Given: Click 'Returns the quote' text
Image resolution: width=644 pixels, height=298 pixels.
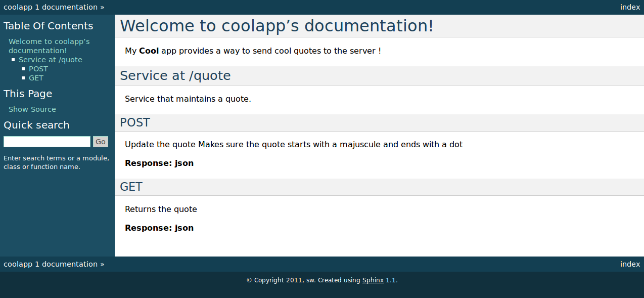Looking at the screenshot, I should pyautogui.click(x=161, y=209).
